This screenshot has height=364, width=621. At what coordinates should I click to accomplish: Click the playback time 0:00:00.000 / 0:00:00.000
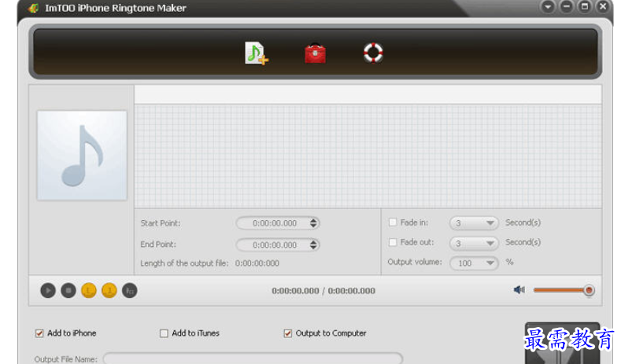tap(323, 291)
